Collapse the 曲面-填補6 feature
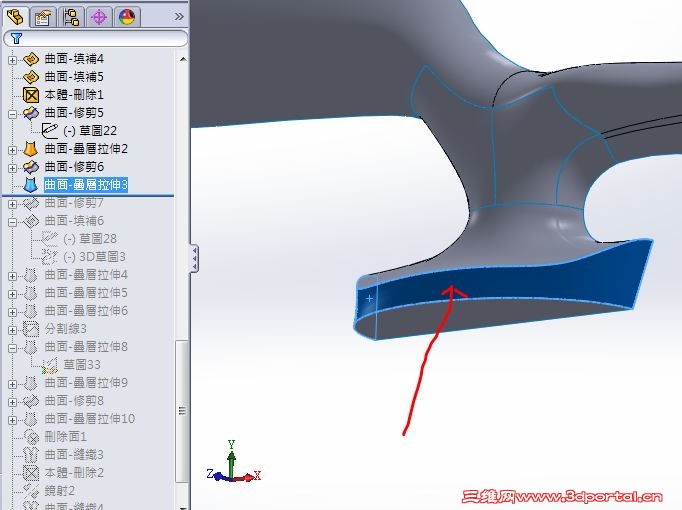The height and width of the screenshot is (510, 682). 12,222
